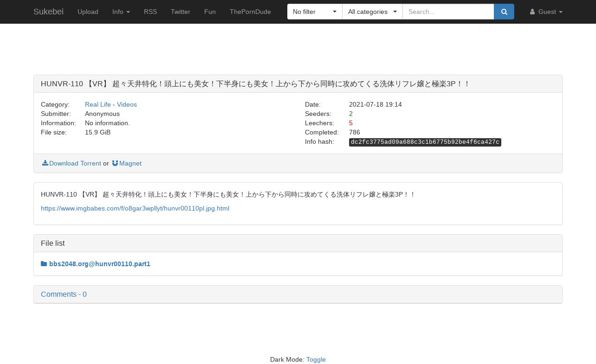Image resolution: width=596 pixels, height=364 pixels.
Task: Click the Real Life category link
Action: click(x=98, y=104)
